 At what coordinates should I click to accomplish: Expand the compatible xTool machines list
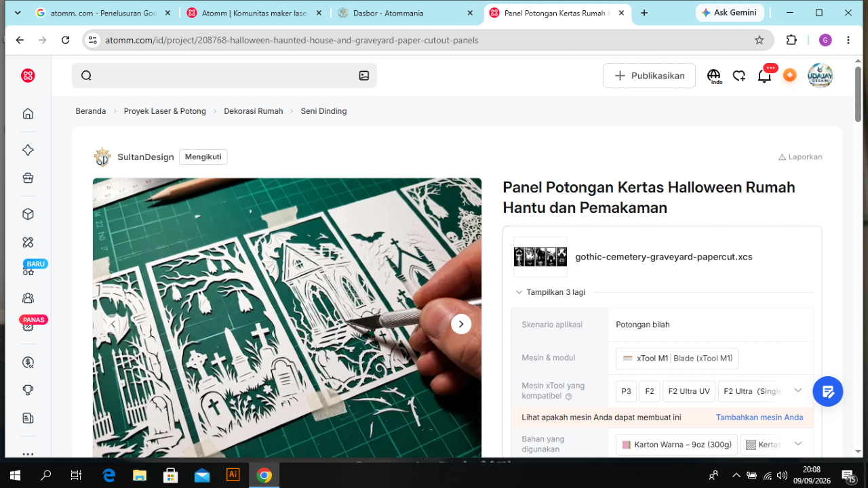pyautogui.click(x=798, y=390)
